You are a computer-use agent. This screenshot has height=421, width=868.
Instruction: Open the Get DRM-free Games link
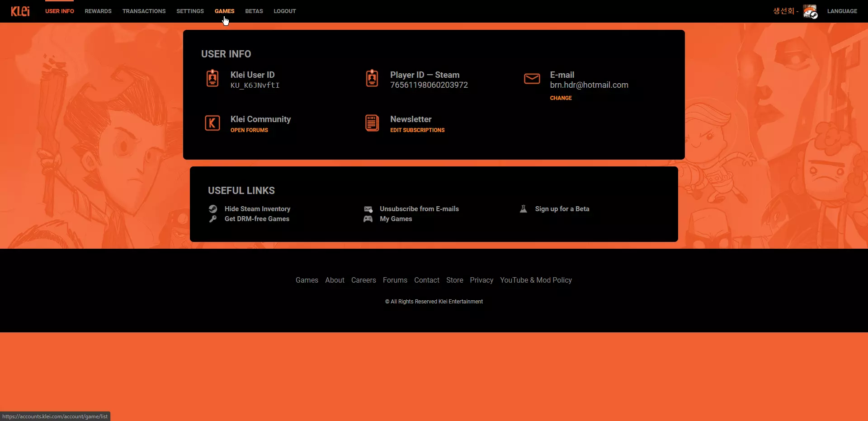coord(257,219)
